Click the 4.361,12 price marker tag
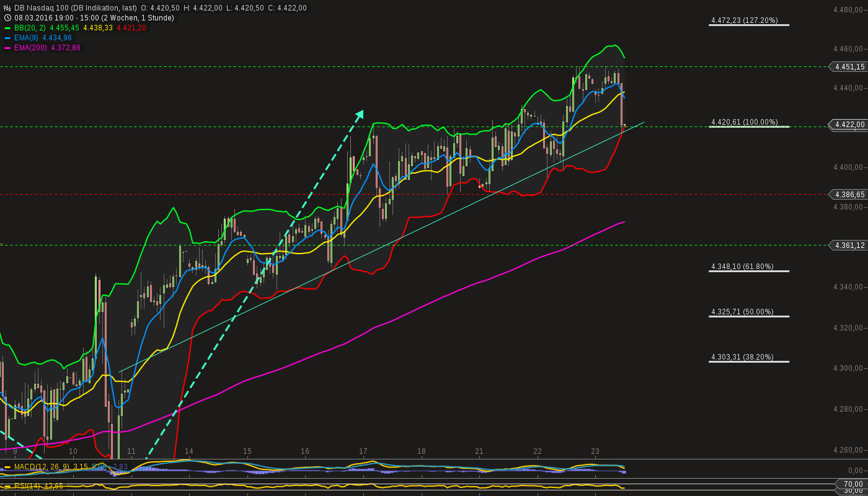 848,246
